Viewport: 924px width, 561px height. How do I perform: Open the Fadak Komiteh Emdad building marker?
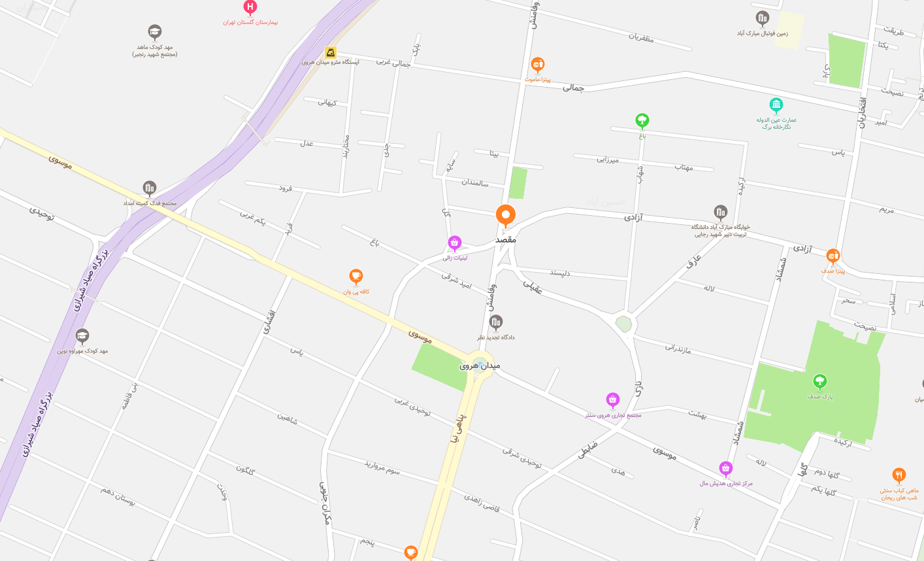(150, 188)
